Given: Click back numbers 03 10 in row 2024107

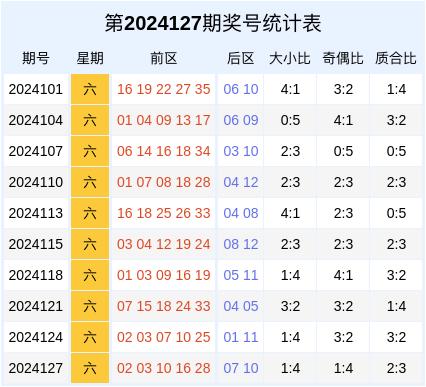Looking at the screenshot, I should point(241,151).
